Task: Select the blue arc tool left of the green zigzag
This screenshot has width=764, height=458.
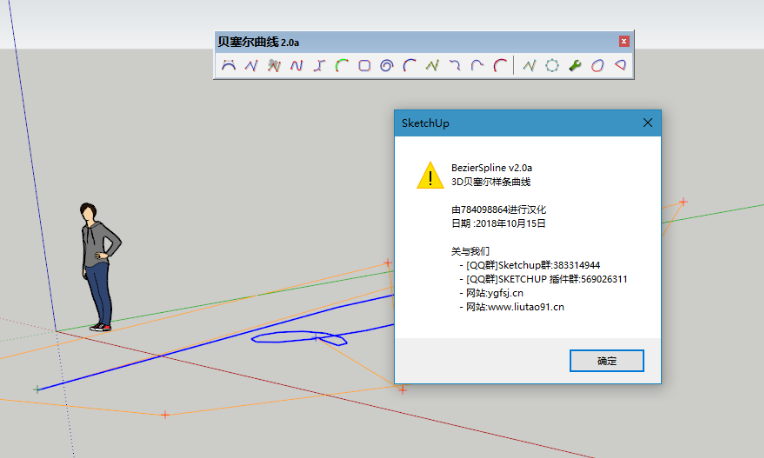Action: [x=410, y=65]
